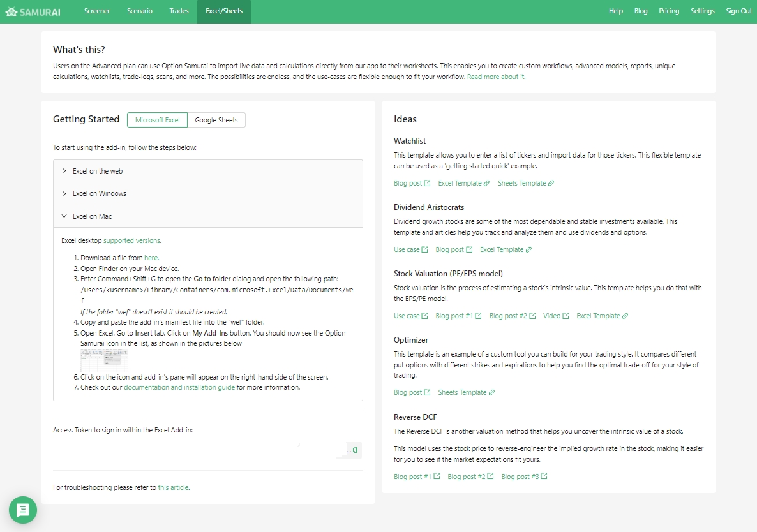
Task: Open the chat widget button
Action: tap(23, 510)
